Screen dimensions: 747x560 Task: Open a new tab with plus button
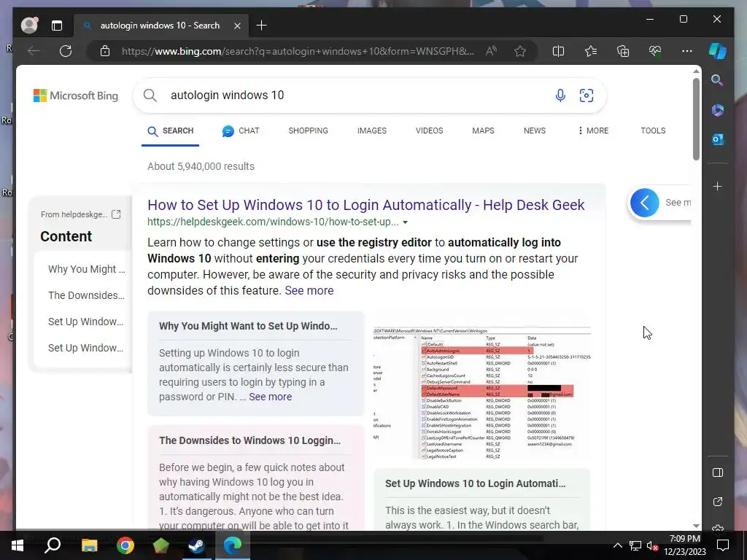[262, 26]
